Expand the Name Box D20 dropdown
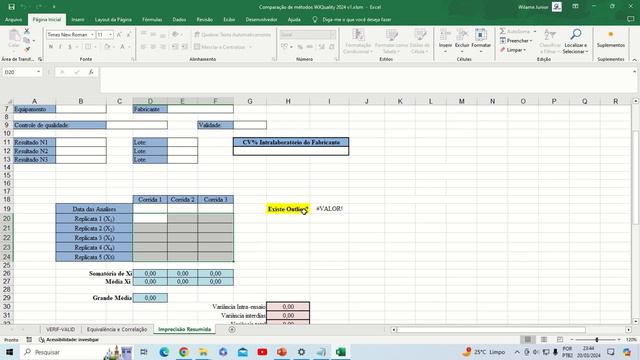The image size is (640, 360). pos(38,72)
